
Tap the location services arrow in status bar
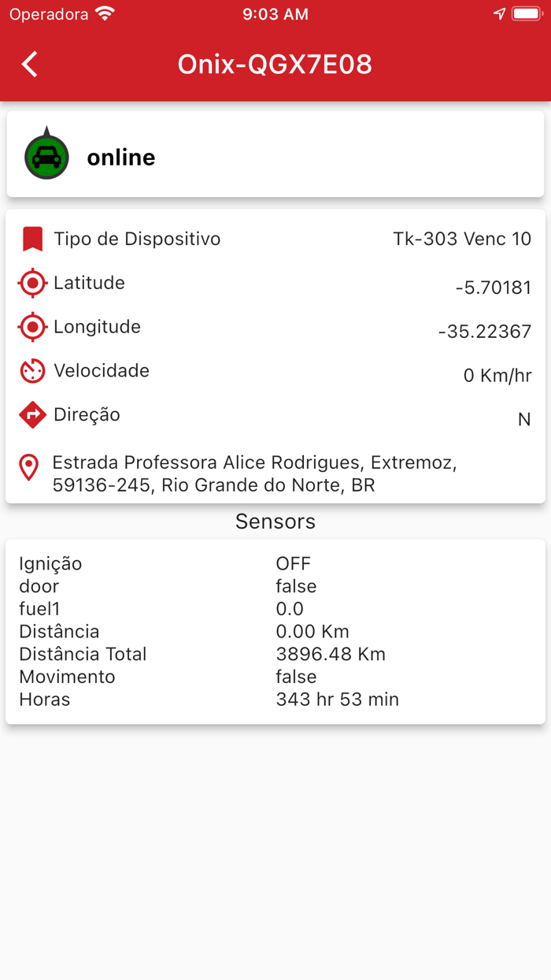click(499, 14)
